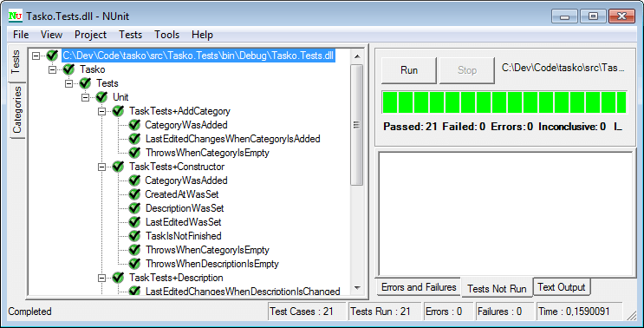
Task: Open the Help menu
Action: (x=202, y=35)
